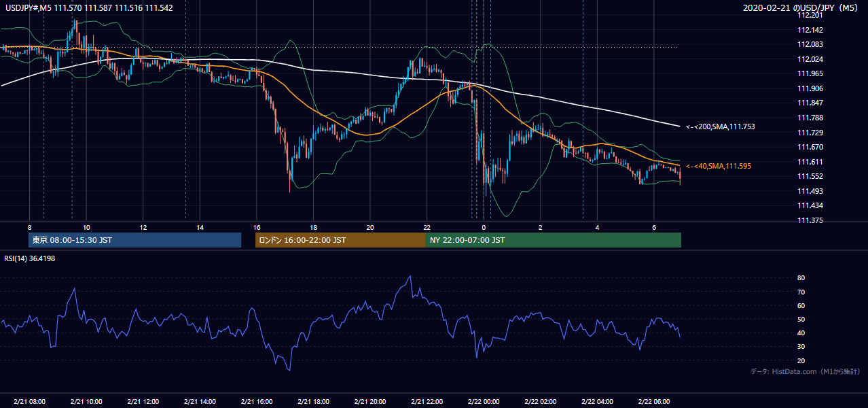Click RSI axis level 70
This screenshot has width=868, height=408.
coord(801,292)
